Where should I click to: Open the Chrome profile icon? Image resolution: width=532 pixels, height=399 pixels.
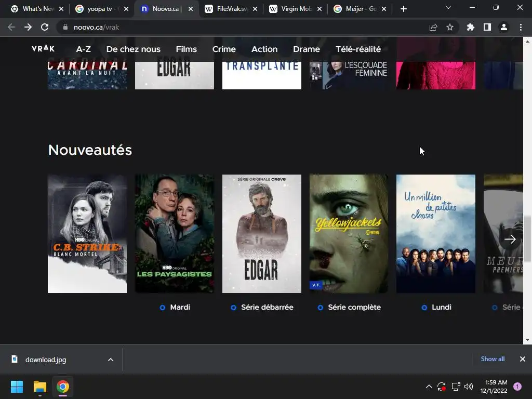tap(504, 27)
